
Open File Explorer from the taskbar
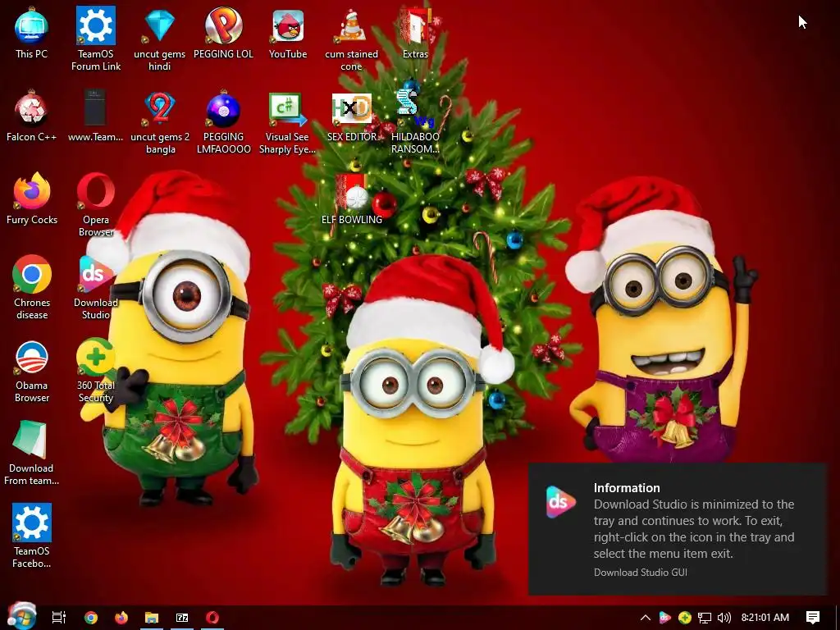(152, 618)
